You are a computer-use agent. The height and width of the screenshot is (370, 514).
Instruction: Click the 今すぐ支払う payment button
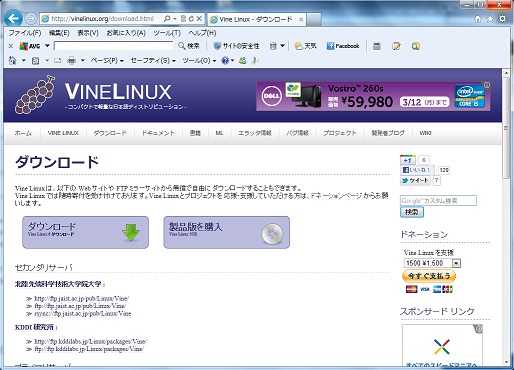pyautogui.click(x=429, y=276)
